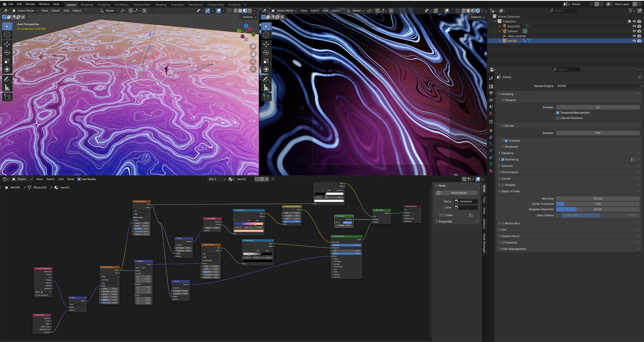Pin the nacre2 node tree
This screenshot has width=644, height=342.
(x=273, y=179)
